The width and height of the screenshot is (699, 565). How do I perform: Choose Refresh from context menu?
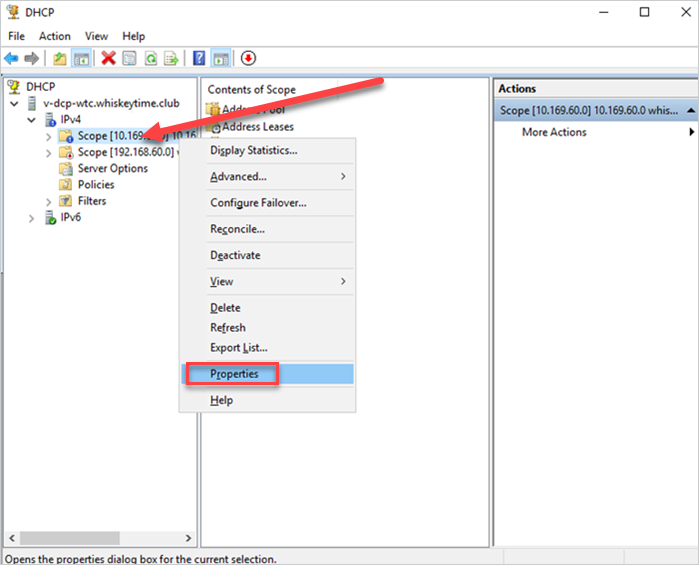tap(267, 327)
